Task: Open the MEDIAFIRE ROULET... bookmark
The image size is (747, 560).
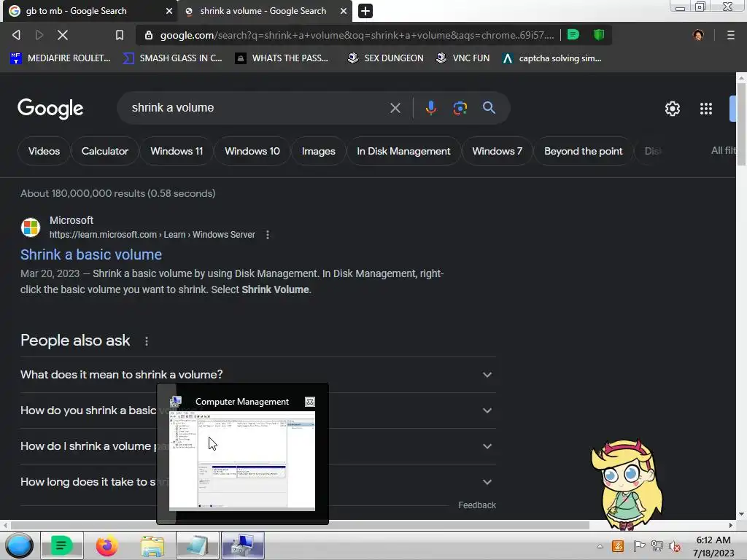Action: [x=61, y=58]
